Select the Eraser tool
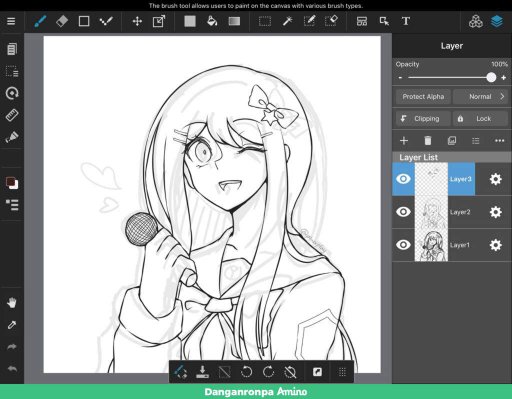 pyautogui.click(x=62, y=22)
